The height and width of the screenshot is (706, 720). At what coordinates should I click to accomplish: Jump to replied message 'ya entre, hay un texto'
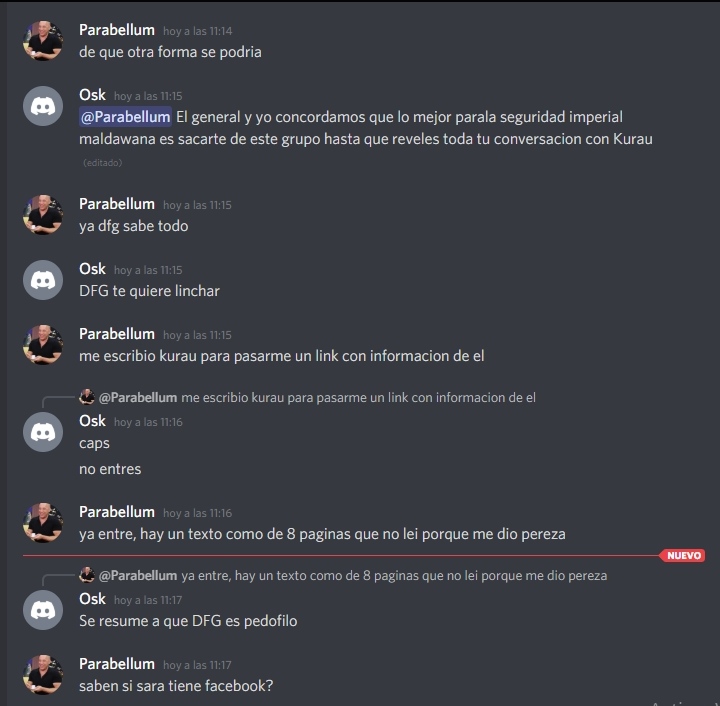click(x=394, y=576)
